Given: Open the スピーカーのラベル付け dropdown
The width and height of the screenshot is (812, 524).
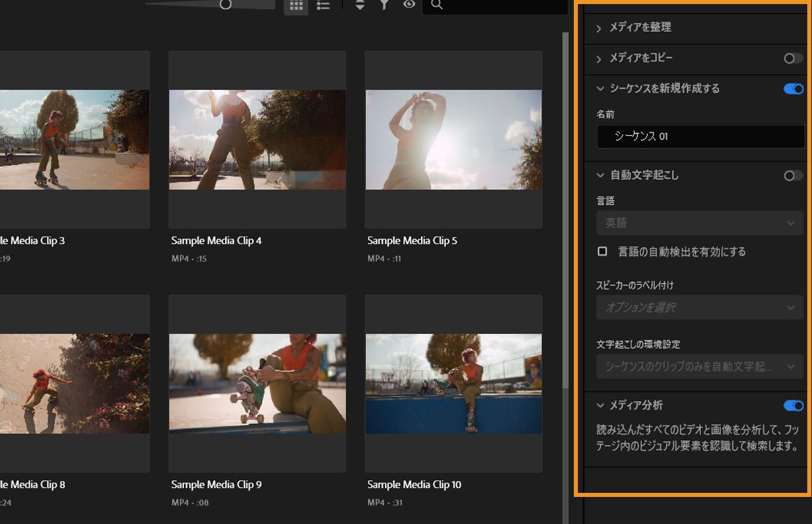Looking at the screenshot, I should click(x=699, y=307).
